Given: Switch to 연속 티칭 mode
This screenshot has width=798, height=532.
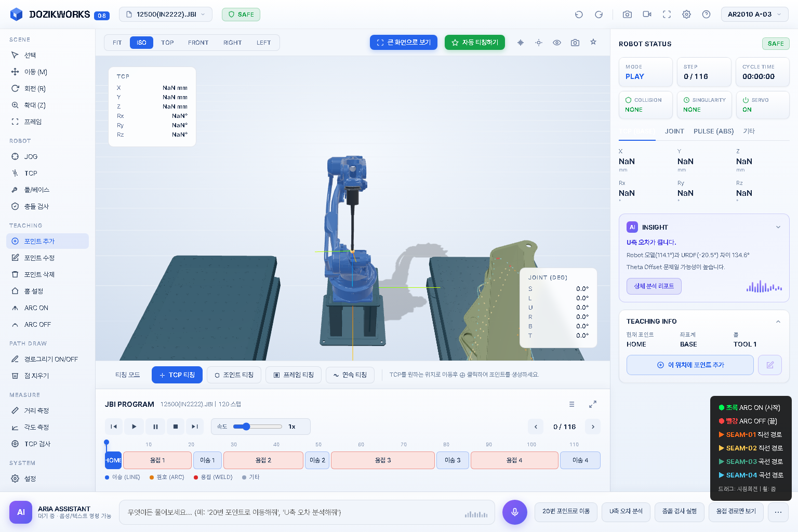Looking at the screenshot, I should tap(350, 375).
